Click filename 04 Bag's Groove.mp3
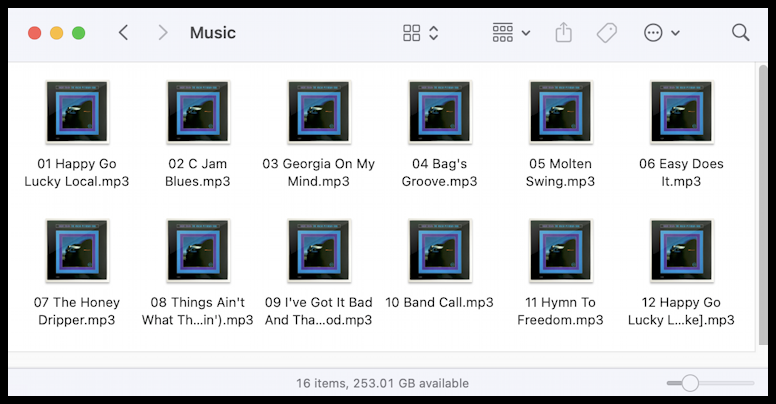 click(439, 172)
